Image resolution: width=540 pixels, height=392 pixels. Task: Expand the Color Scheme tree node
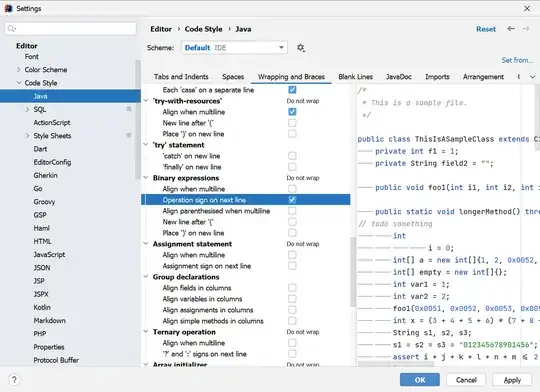click(x=19, y=70)
